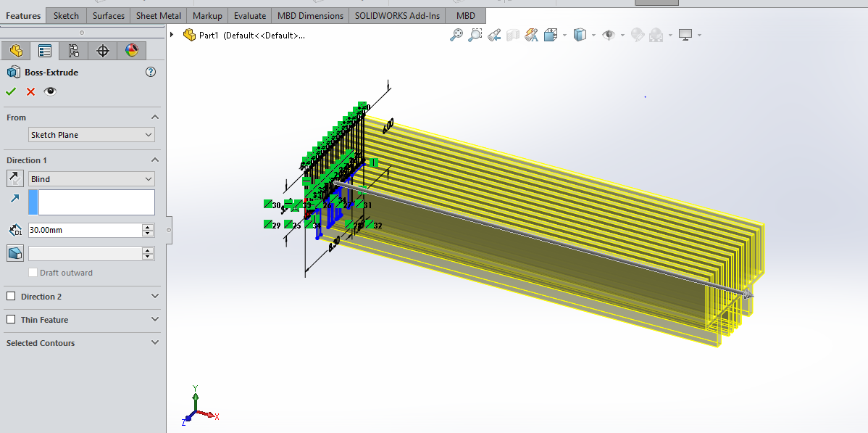This screenshot has width=868, height=433.
Task: Cancel the Boss-Extrude with the red X
Action: click(x=30, y=91)
